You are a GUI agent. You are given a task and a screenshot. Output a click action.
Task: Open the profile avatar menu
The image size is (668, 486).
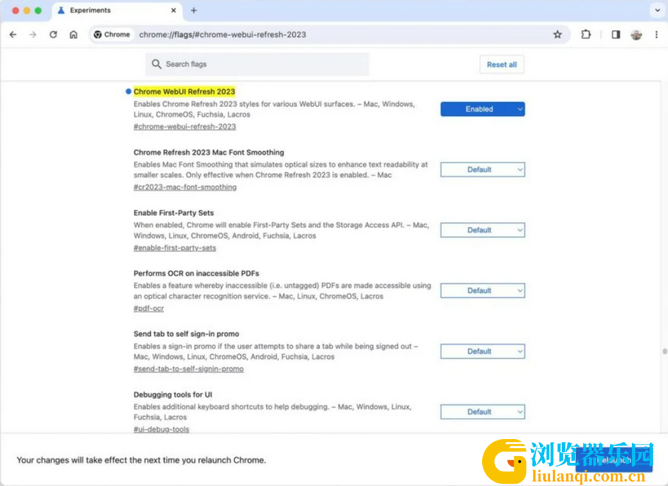[636, 35]
